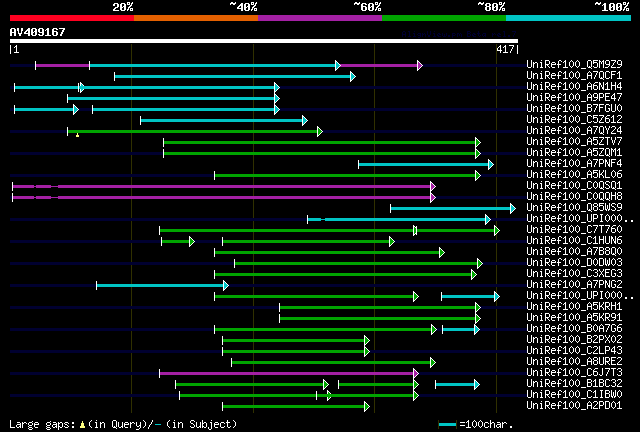The width and height of the screenshot is (640, 432).
Task: Click the short cyan segment in B1BC32 row
Action: tap(458, 384)
